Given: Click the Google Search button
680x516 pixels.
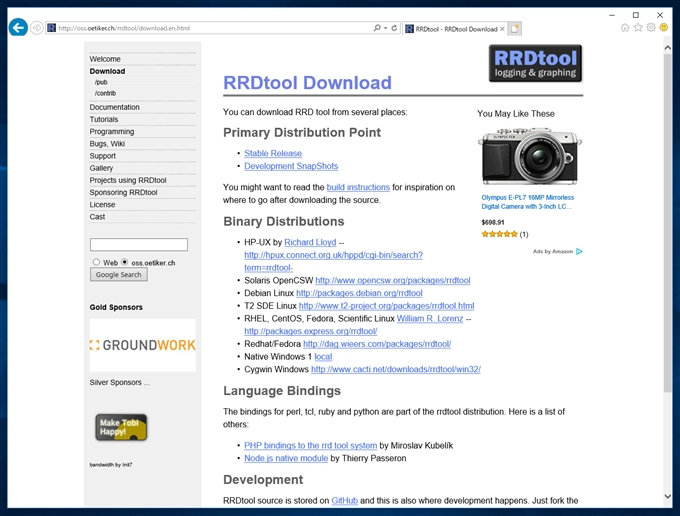Looking at the screenshot, I should coord(119,274).
